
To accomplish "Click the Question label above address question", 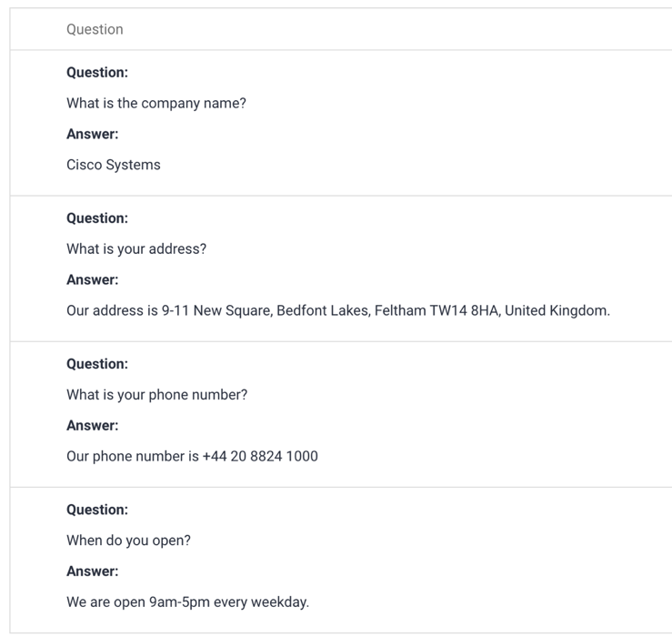I will pos(97,218).
